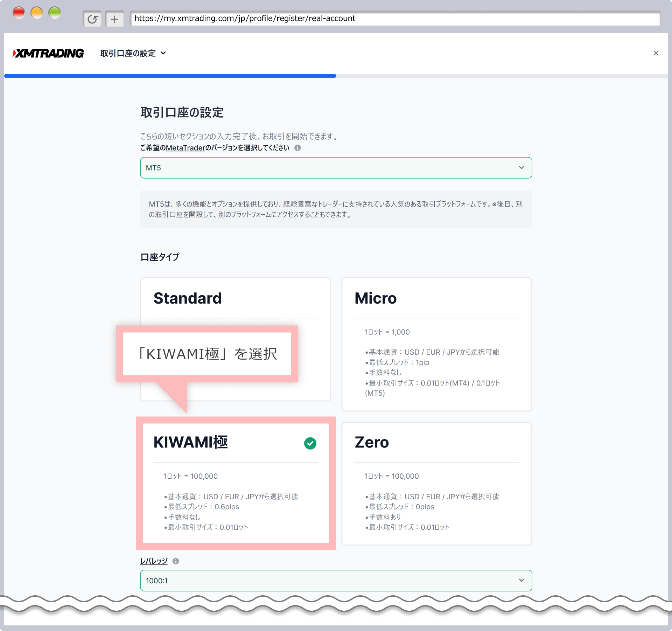The height and width of the screenshot is (631, 672).
Task: Click info icon beside MetaTrader version label
Action: 297,148
